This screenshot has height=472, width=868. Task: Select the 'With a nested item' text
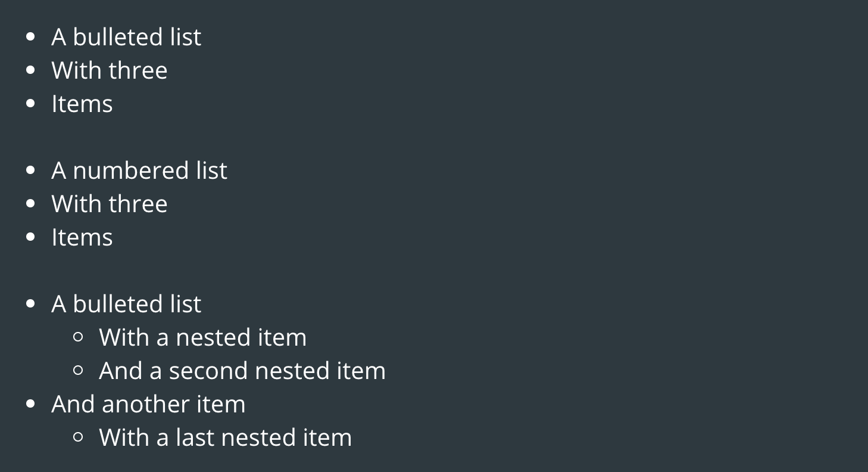click(x=202, y=337)
